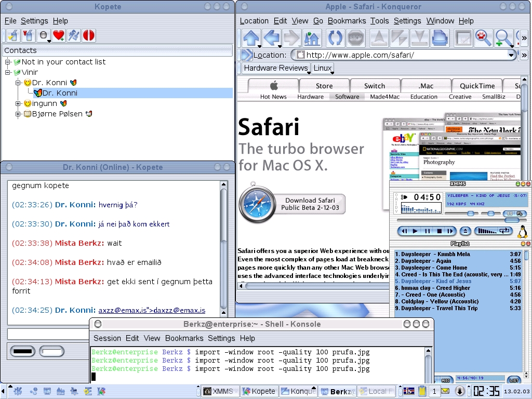Open the Hardware Reviews bookmark folder
This screenshot has height=399, width=532.
(x=276, y=68)
